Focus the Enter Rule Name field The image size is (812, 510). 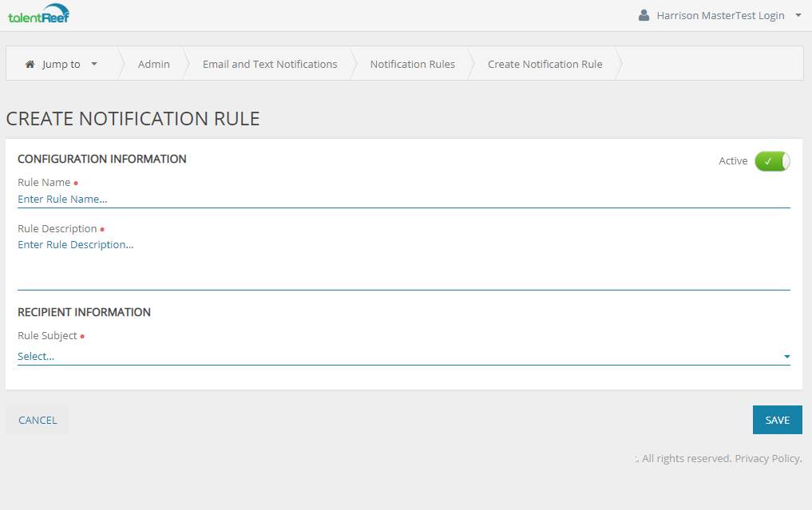coord(403,199)
